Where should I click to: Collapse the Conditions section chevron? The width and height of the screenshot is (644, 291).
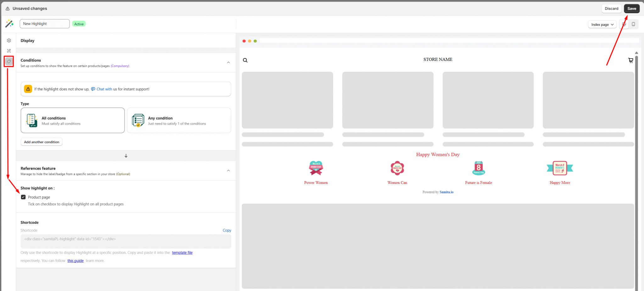tap(228, 62)
